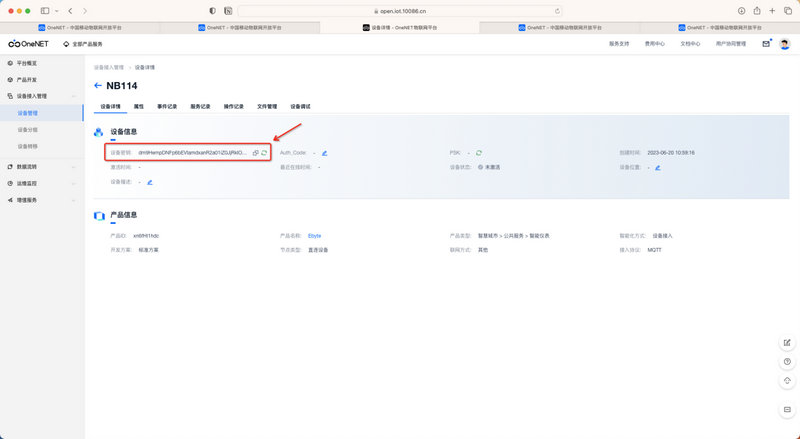Open 全部产品服务 menu
The height and width of the screenshot is (439, 800).
pyautogui.click(x=83, y=44)
